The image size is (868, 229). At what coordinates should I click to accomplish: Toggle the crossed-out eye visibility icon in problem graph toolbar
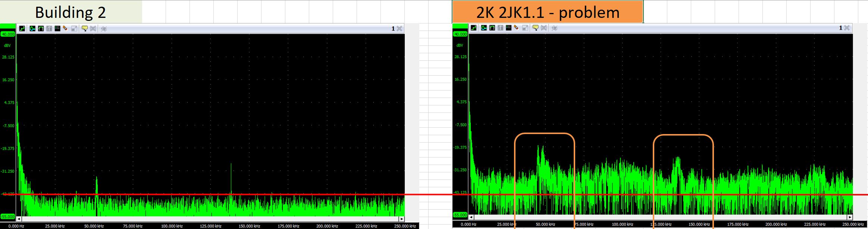coord(555,28)
